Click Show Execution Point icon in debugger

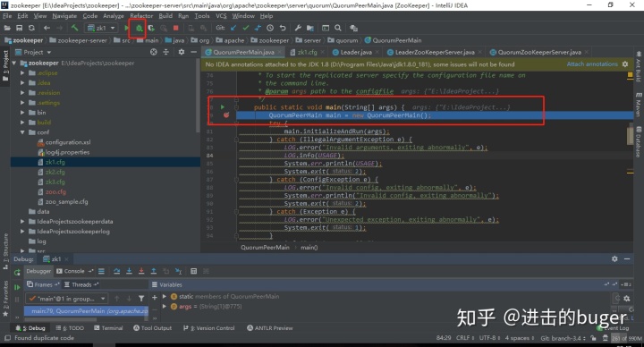point(101,271)
